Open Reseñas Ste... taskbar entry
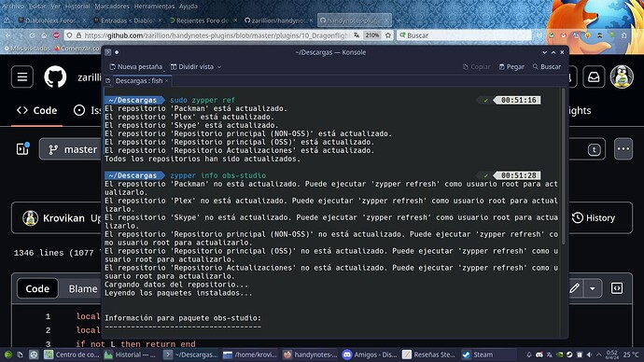 tap(428, 355)
